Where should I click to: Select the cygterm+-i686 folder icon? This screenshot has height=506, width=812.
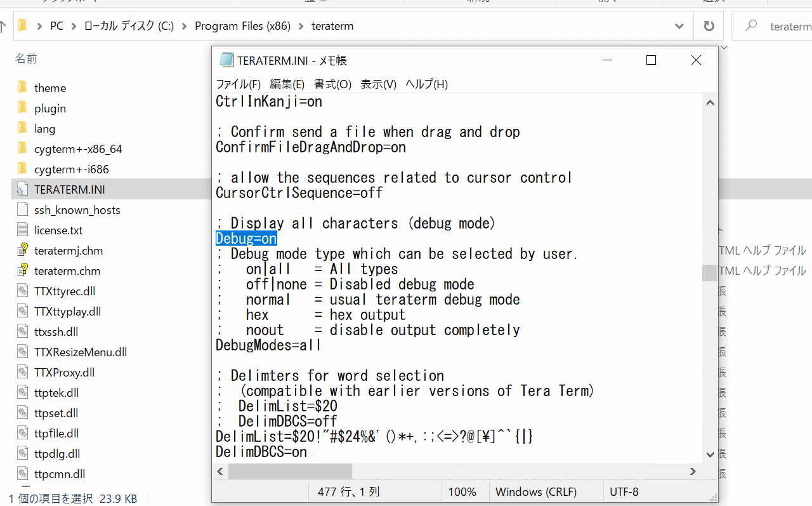pyautogui.click(x=22, y=169)
